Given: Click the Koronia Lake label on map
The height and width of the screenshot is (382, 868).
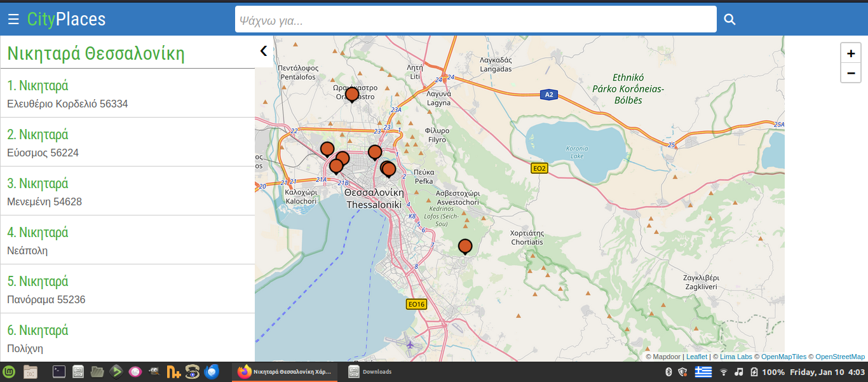Looking at the screenshot, I should click(576, 152).
